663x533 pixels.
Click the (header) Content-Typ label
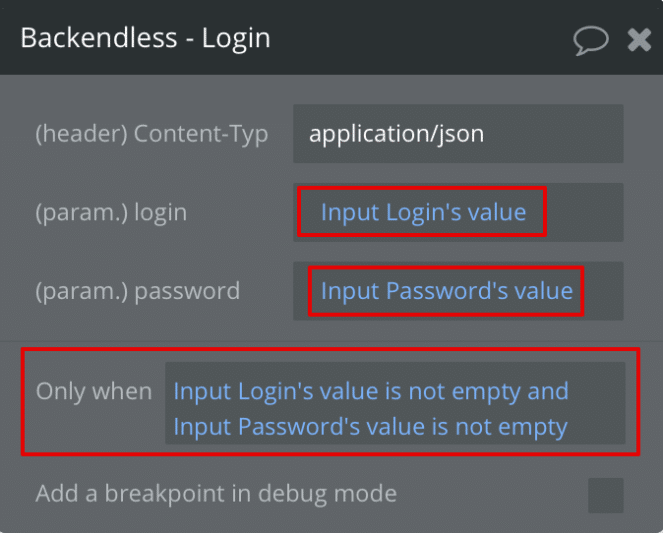[x=151, y=134]
